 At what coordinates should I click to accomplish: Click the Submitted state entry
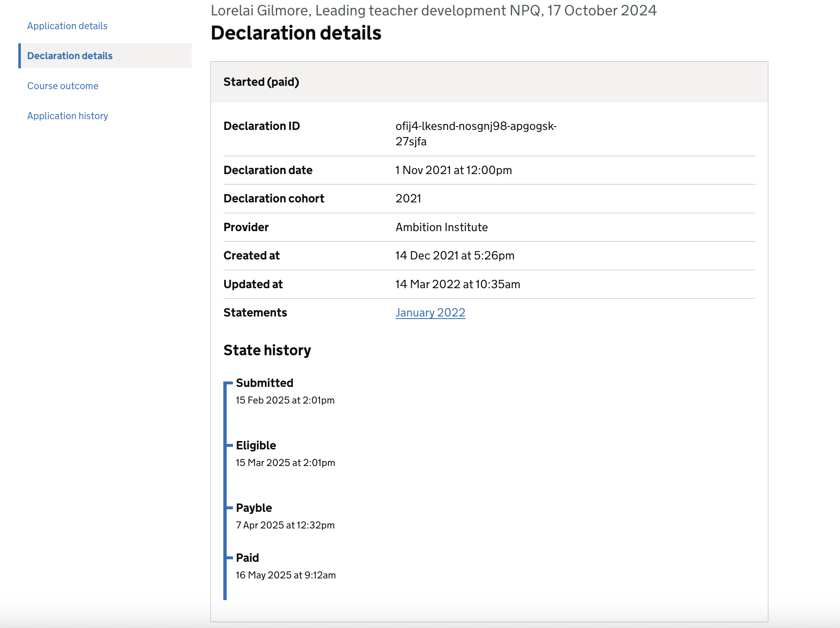[264, 383]
